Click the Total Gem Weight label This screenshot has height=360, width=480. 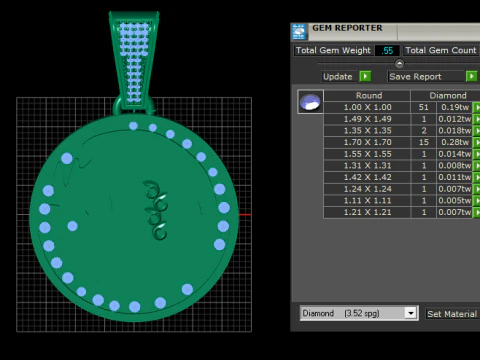[x=333, y=50]
